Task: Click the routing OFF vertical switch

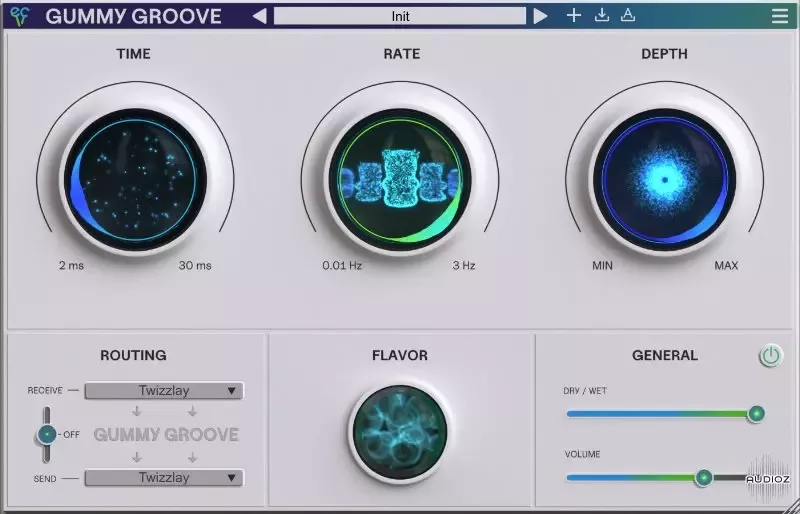Action: pyautogui.click(x=46, y=434)
